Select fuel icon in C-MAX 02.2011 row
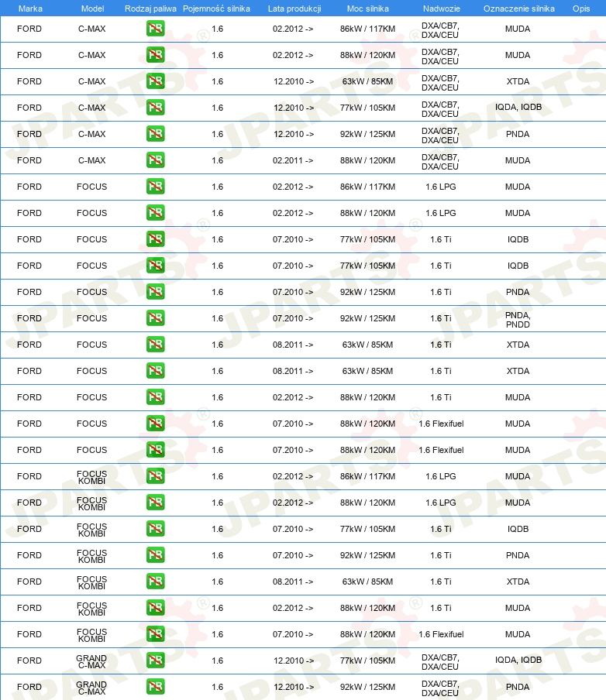Image resolution: width=606 pixels, height=700 pixels. pyautogui.click(x=156, y=160)
